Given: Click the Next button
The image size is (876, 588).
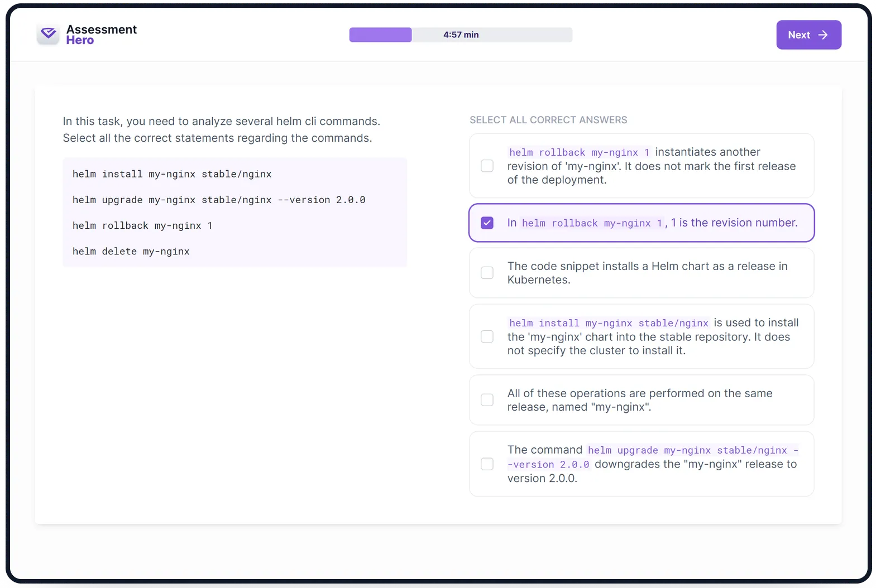Looking at the screenshot, I should tap(808, 35).
